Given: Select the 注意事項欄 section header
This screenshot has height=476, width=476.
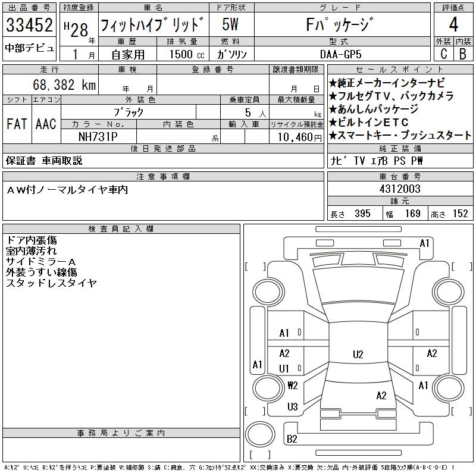Looking at the screenshot, I should (x=163, y=177).
